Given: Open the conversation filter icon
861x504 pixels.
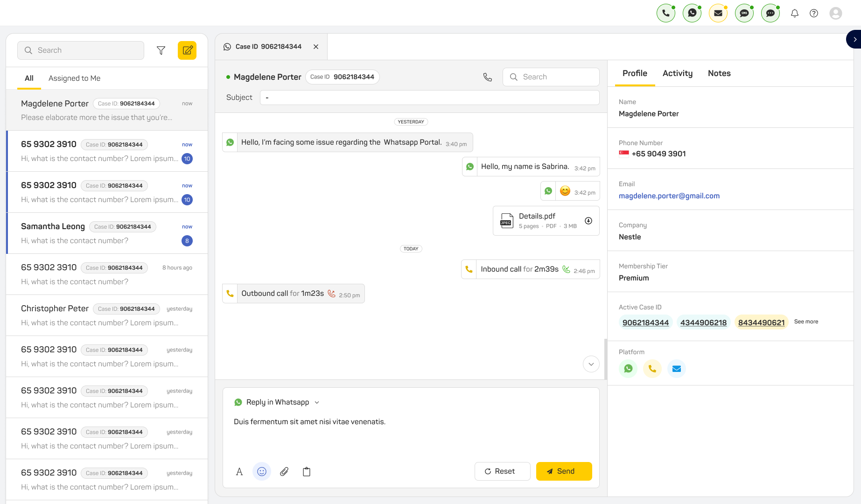Looking at the screenshot, I should [161, 50].
